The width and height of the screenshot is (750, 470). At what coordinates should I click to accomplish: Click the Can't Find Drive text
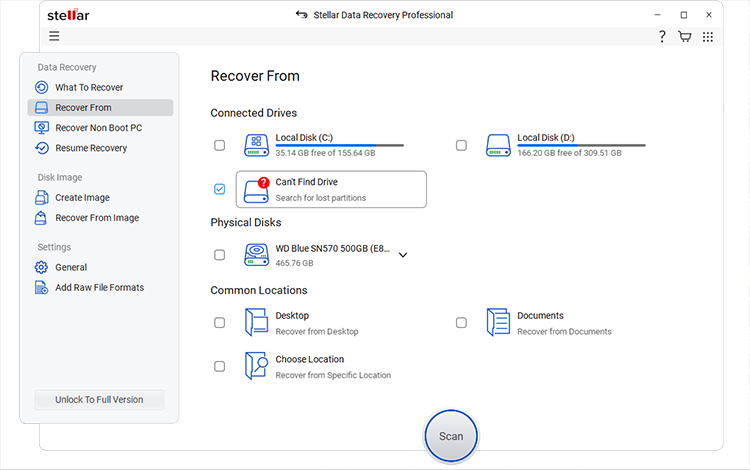point(307,182)
